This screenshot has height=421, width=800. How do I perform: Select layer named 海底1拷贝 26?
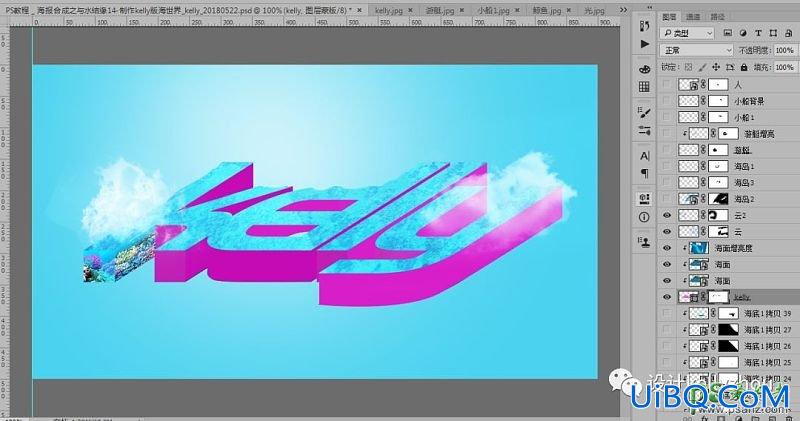pos(767,346)
